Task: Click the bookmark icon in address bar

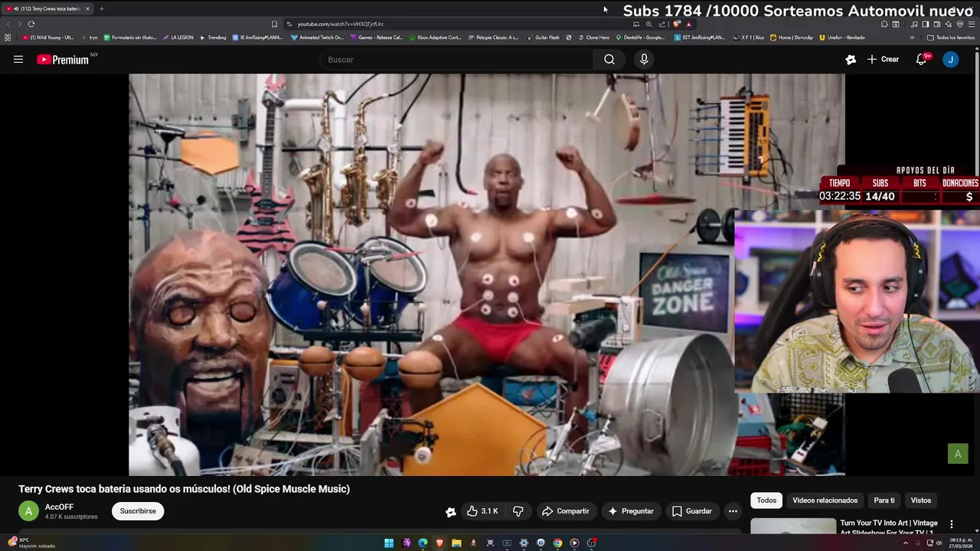Action: pyautogui.click(x=274, y=24)
